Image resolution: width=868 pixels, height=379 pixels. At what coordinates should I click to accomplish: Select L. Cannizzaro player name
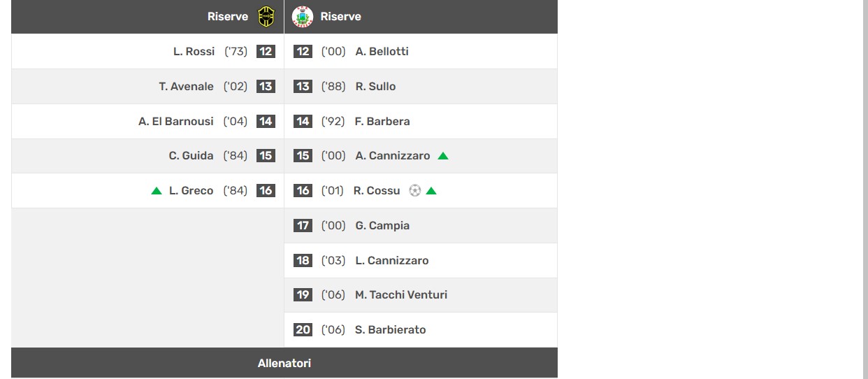point(392,260)
